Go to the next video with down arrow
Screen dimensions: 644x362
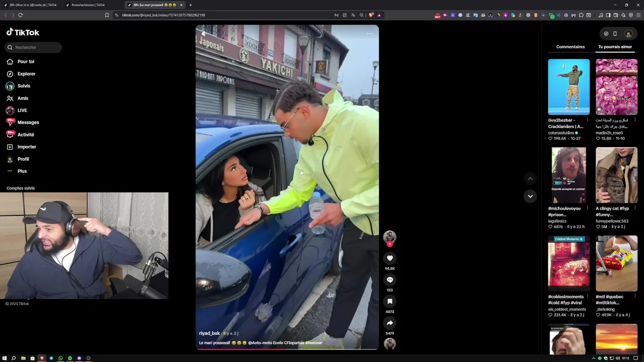pos(530,196)
